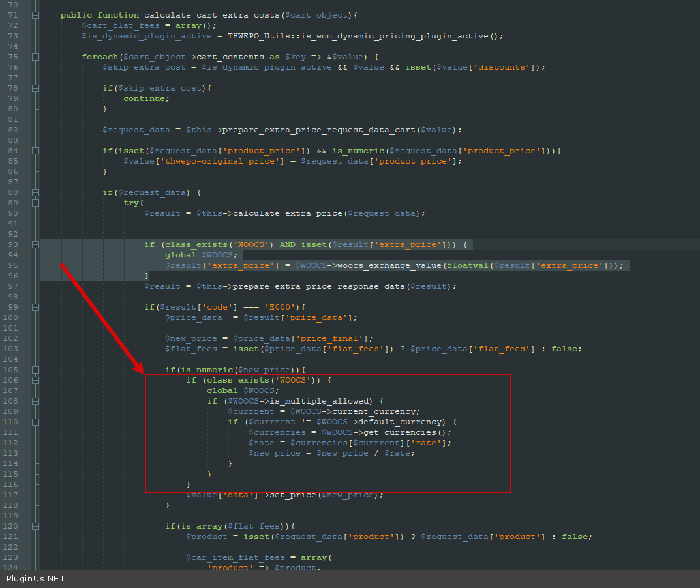This screenshot has height=588, width=700.
Task: Collapse the is_multiple_allowed block fold on line 108
Action: tap(35, 401)
